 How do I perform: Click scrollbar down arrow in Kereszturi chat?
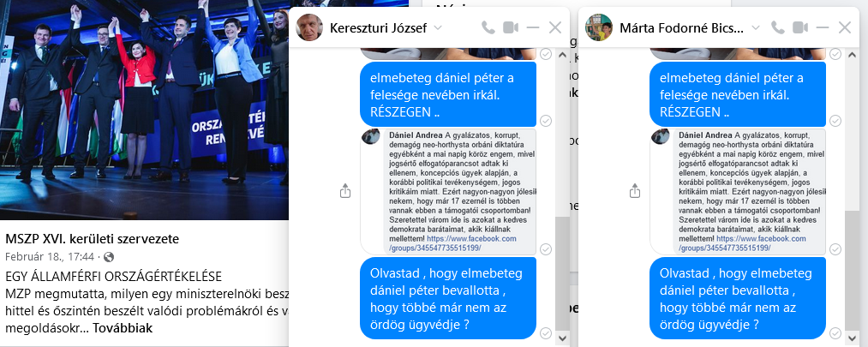pos(562,337)
